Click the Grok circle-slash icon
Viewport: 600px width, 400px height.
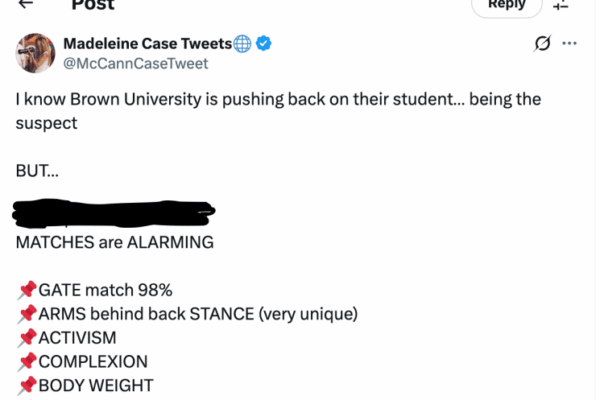pyautogui.click(x=544, y=43)
